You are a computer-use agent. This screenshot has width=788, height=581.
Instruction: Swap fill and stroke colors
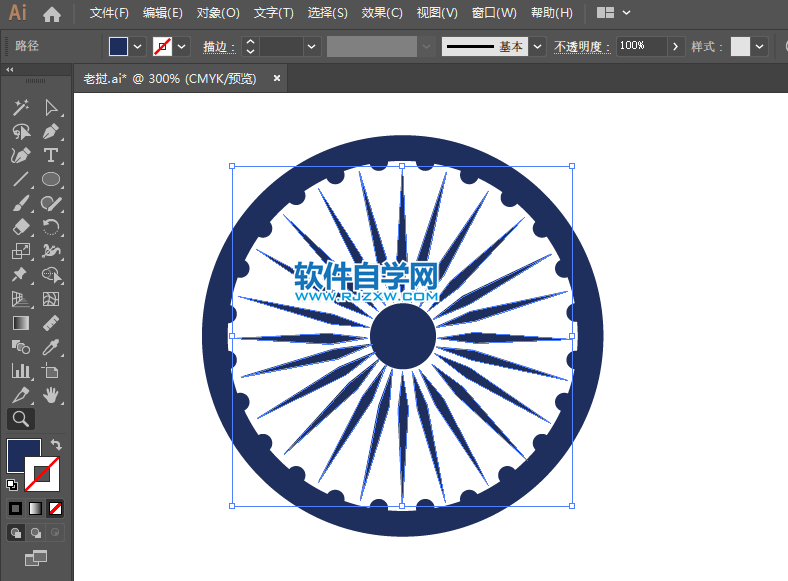click(57, 445)
